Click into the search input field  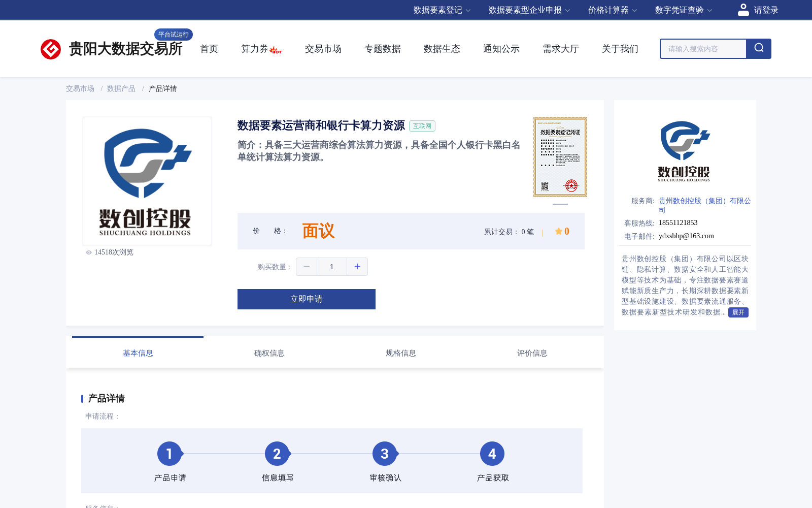tap(703, 49)
